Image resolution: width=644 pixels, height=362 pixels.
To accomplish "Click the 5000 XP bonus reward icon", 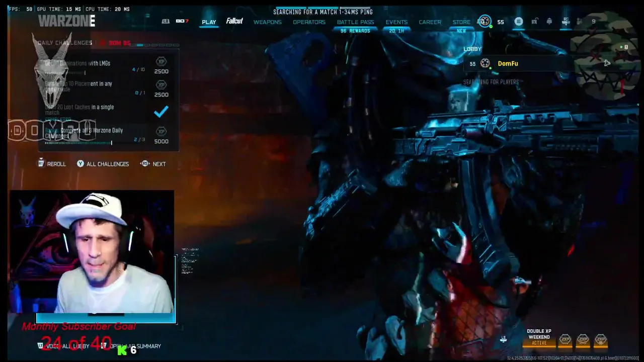I will click(x=161, y=131).
